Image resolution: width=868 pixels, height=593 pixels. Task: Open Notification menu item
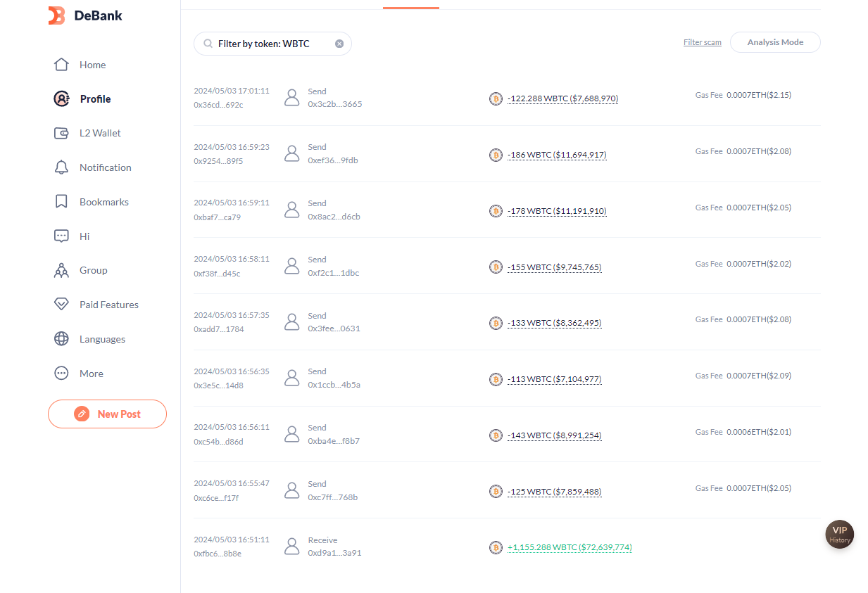106,167
